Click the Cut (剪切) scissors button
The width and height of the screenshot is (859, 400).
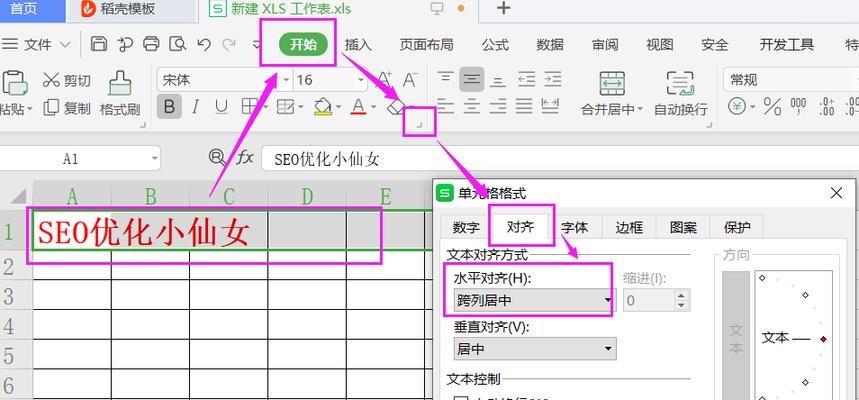[66, 81]
